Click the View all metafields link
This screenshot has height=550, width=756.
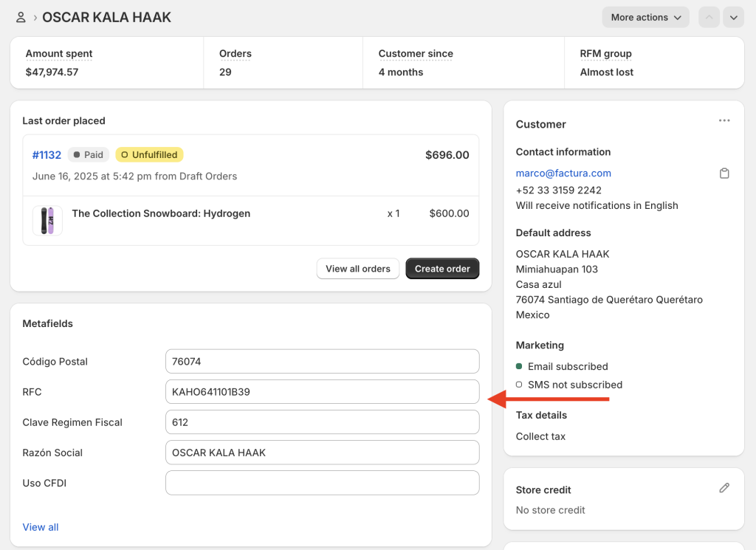(41, 527)
